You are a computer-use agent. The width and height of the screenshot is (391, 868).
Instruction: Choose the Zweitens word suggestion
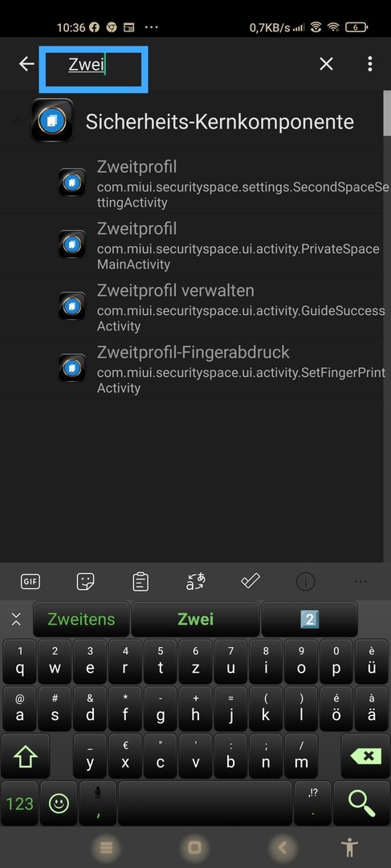[81, 620]
